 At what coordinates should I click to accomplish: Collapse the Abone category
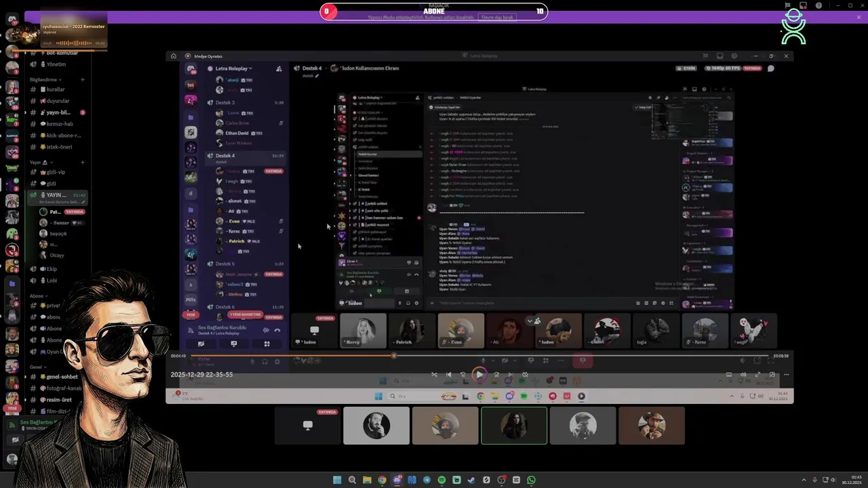click(x=38, y=296)
